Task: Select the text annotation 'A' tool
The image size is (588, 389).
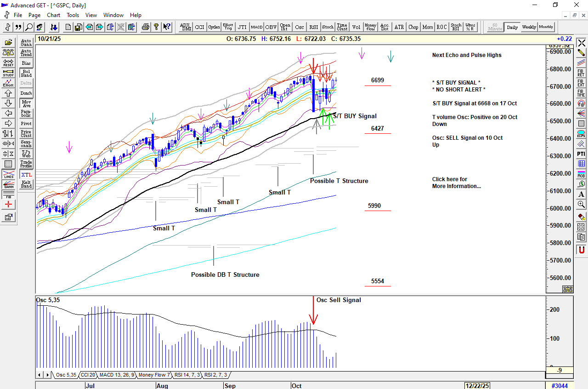Action: (581, 194)
